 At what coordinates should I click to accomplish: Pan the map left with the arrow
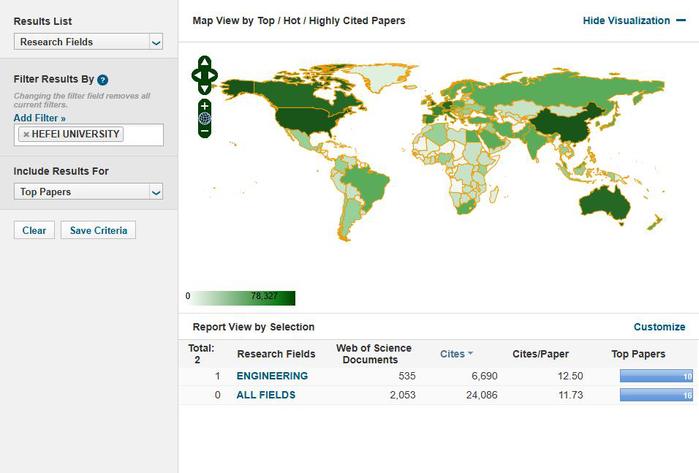(x=196, y=74)
